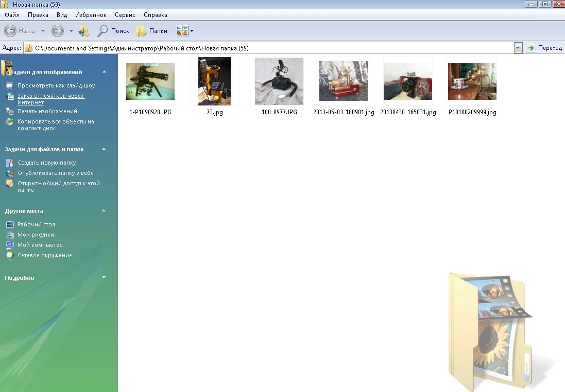Click the Рабочий стол desktop icon
The width and height of the screenshot is (565, 392).
(x=10, y=225)
